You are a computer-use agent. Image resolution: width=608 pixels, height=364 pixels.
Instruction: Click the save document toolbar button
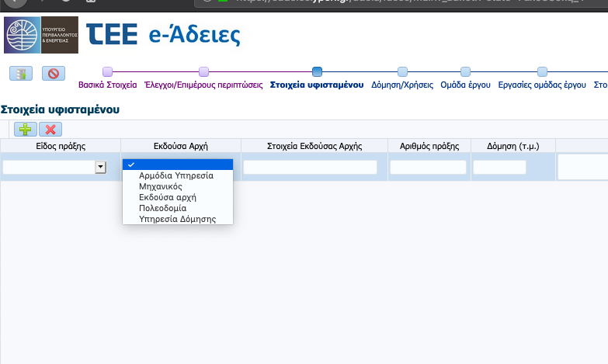(x=21, y=74)
